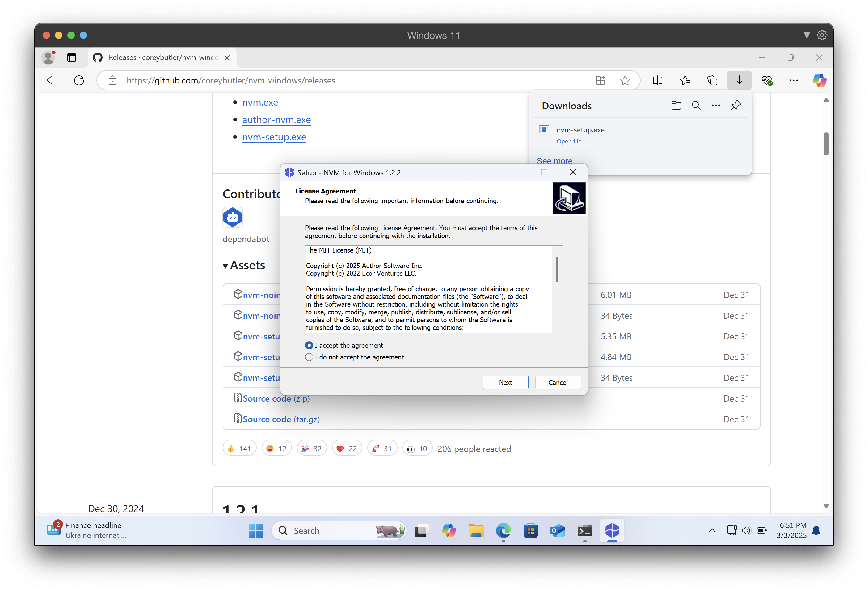The width and height of the screenshot is (868, 591).
Task: Select I accept the agreement
Action: [344, 345]
